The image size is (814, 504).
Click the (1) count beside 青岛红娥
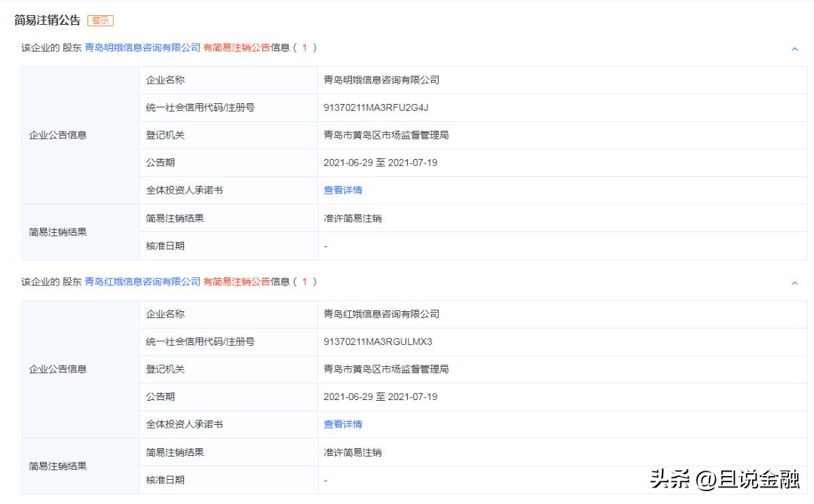click(306, 283)
